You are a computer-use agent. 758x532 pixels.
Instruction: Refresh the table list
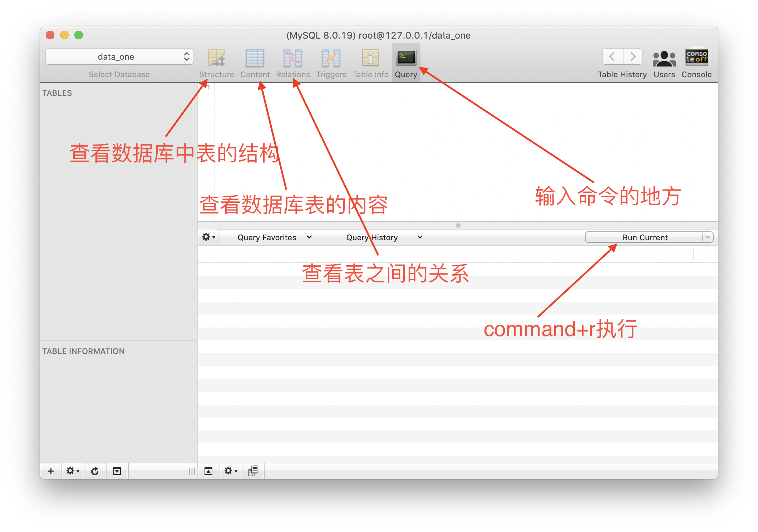click(x=95, y=471)
